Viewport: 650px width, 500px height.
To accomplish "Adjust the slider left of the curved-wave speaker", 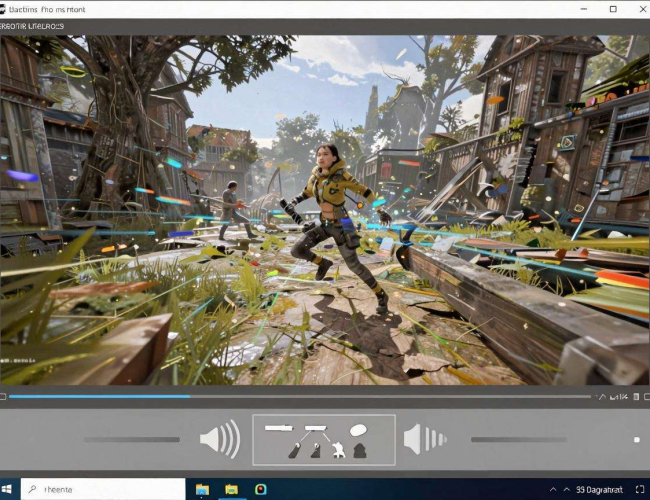I will (x=132, y=439).
